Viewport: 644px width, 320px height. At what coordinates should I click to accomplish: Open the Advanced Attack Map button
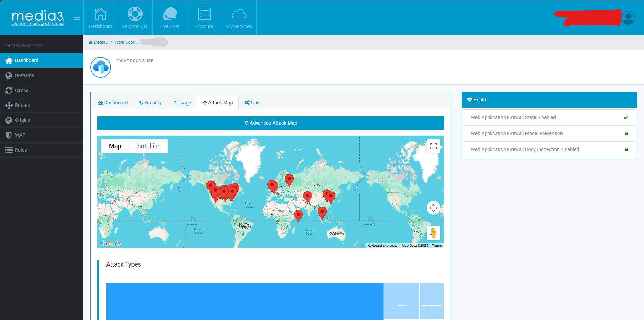pyautogui.click(x=271, y=123)
